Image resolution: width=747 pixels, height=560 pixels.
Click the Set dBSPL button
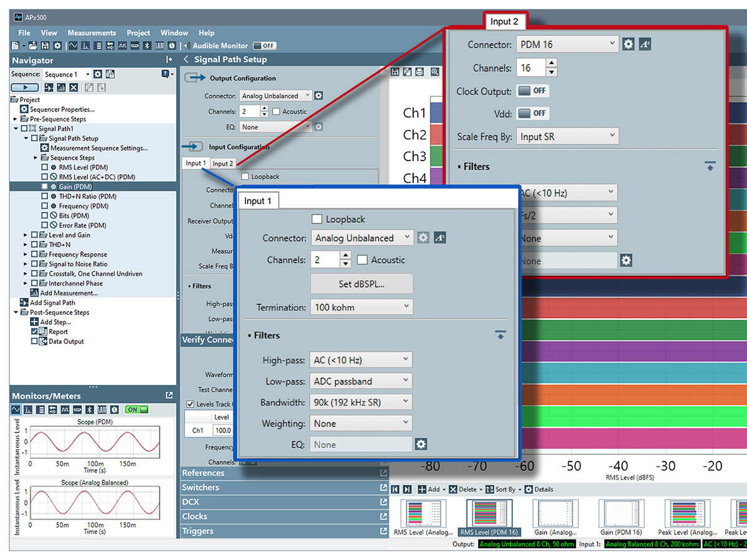(362, 284)
